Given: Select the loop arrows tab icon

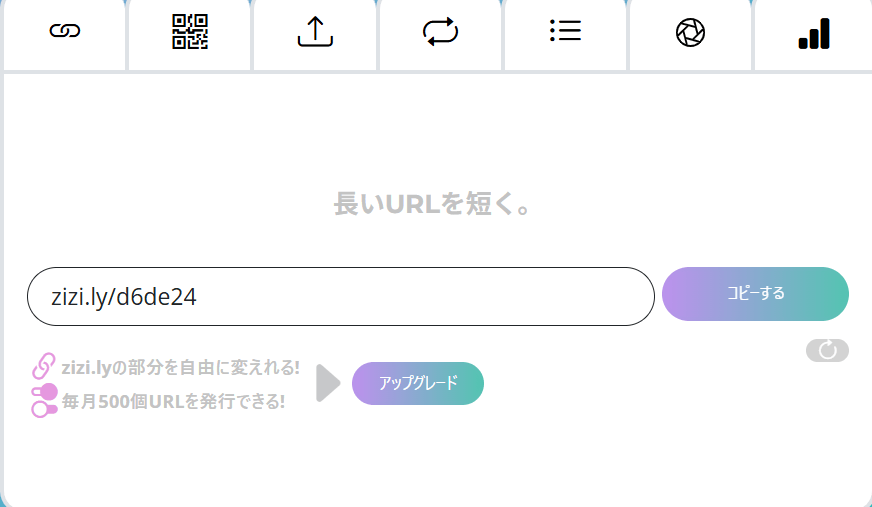Looking at the screenshot, I should 440,32.
